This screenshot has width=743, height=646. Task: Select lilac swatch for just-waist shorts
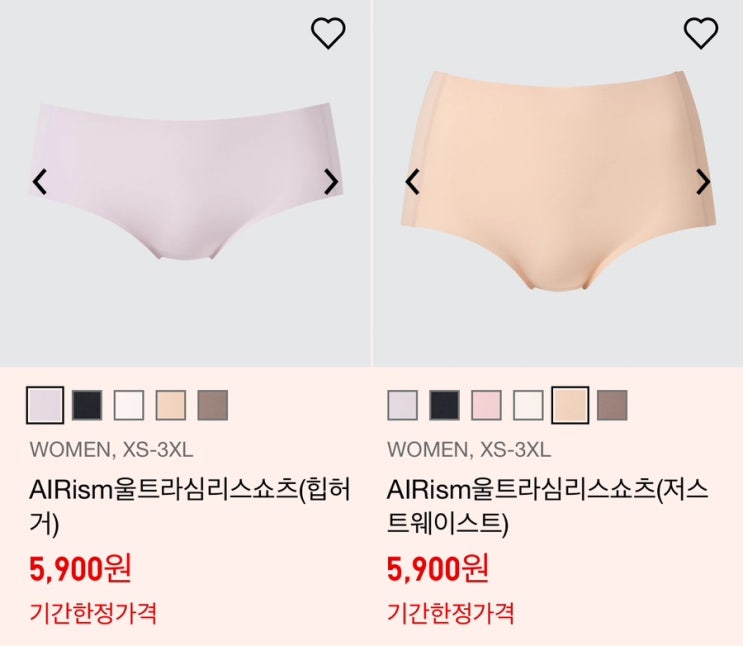(x=403, y=405)
